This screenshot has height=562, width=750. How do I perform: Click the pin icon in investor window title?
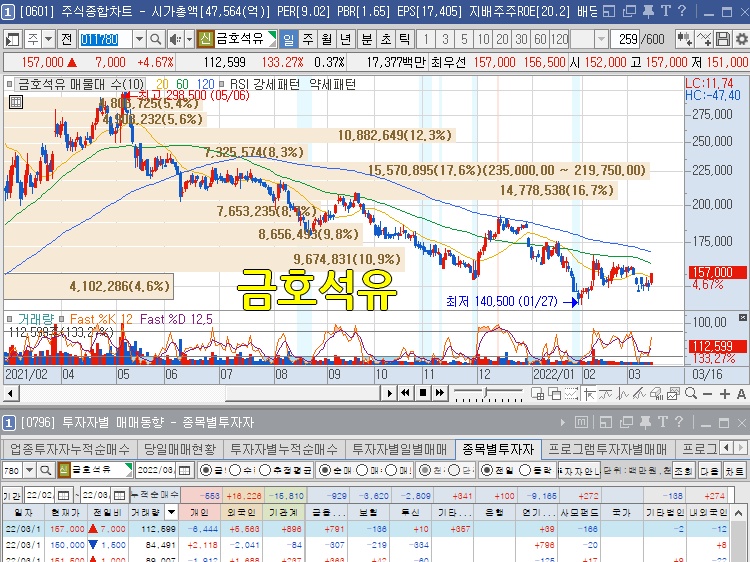click(x=645, y=422)
